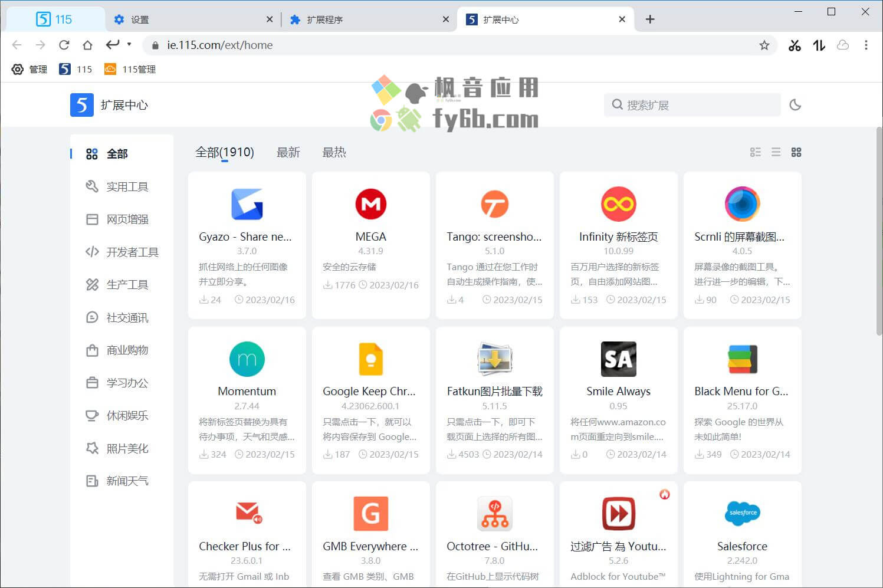Select the 开发者工具 category
This screenshot has width=883, height=588.
pos(122,252)
